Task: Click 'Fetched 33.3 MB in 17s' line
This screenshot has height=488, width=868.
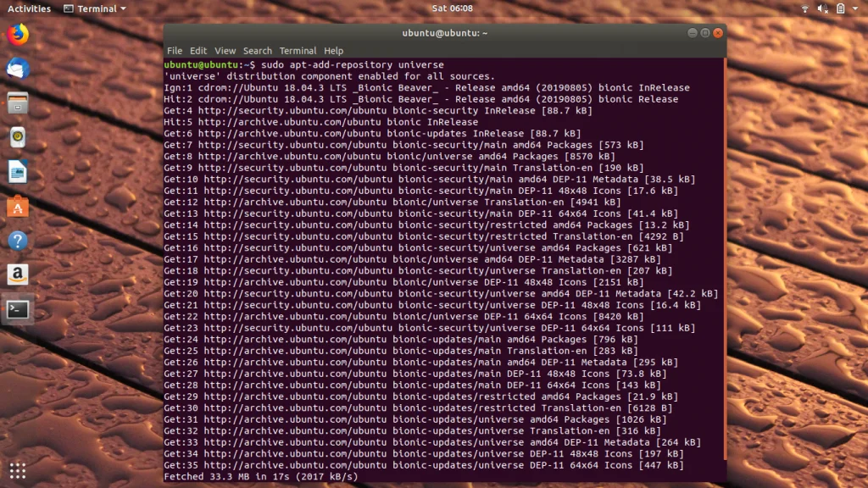Action: click(261, 476)
